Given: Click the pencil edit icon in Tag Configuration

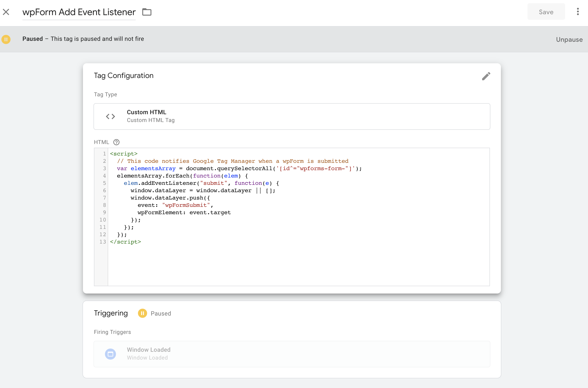Looking at the screenshot, I should point(486,76).
